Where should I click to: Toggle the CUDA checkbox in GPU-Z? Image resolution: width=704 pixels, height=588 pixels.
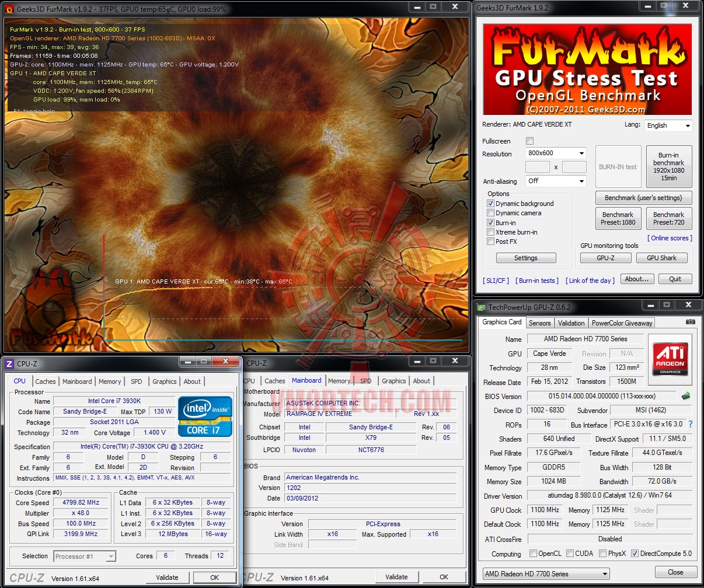coord(569,554)
